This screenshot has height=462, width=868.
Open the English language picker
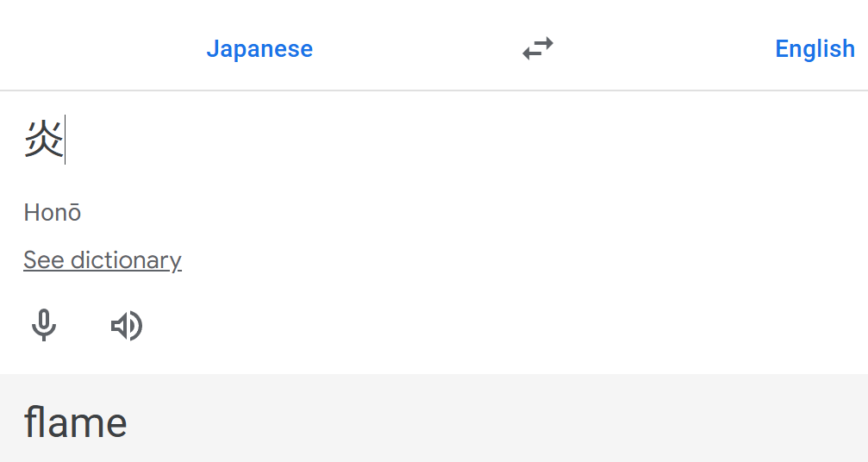tap(815, 49)
